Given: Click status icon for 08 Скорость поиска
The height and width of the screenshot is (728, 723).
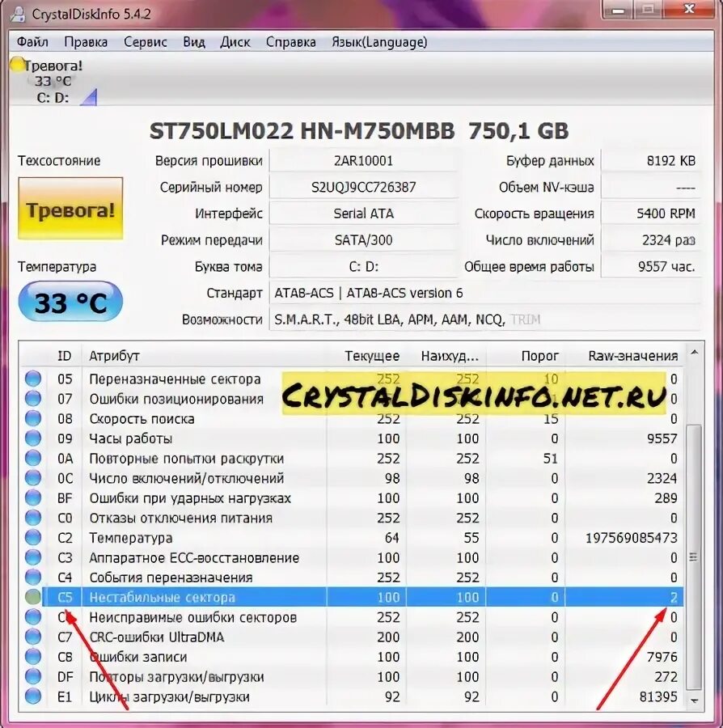Looking at the screenshot, I should [33, 418].
